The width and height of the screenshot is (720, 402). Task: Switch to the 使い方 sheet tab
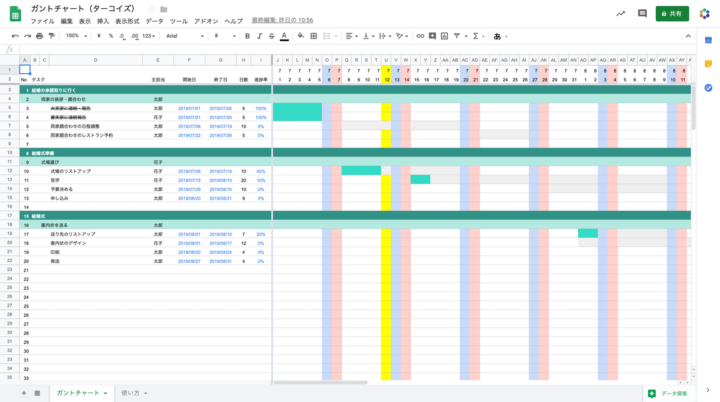[132, 393]
